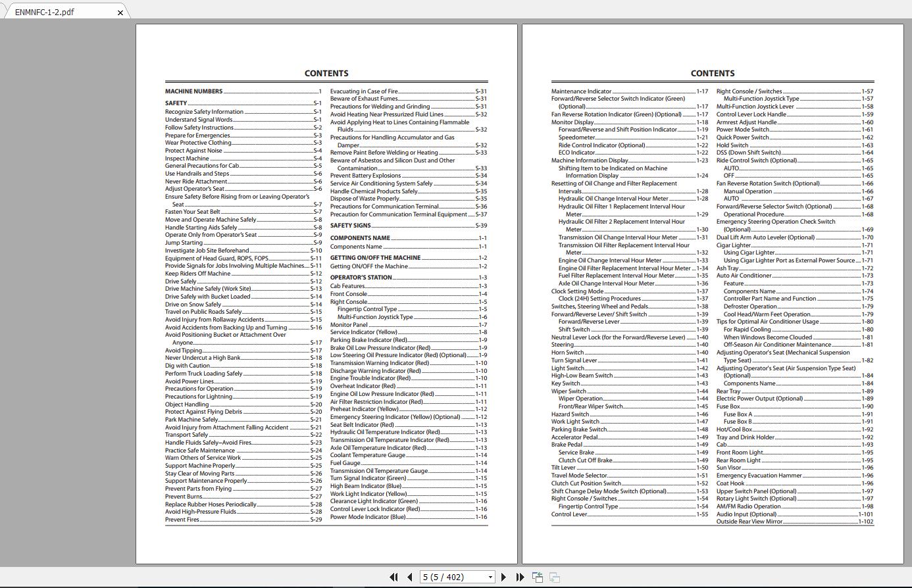Image resolution: width=912 pixels, height=588 pixels.
Task: Click the Jump Starting entry
Action: click(x=243, y=243)
